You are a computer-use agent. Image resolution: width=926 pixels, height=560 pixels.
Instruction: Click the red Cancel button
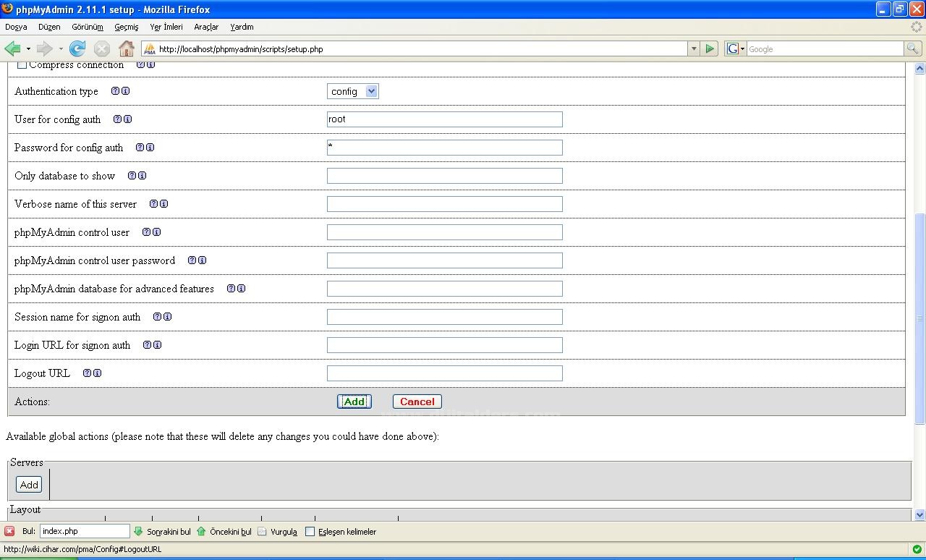tap(417, 401)
